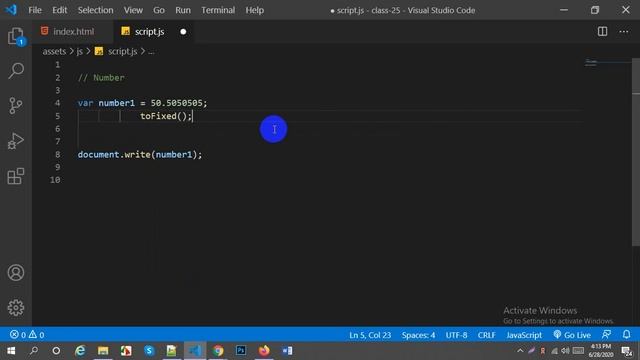Click the VS Code logo in title bar
Viewport: 640px width, 360px height.
point(11,10)
